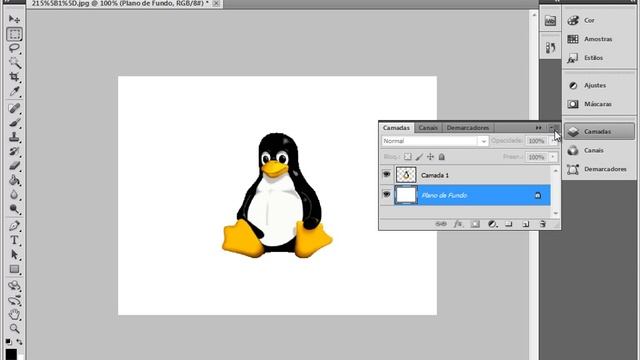This screenshot has height=360, width=640.
Task: Select the Eraser tool
Action: [14, 166]
